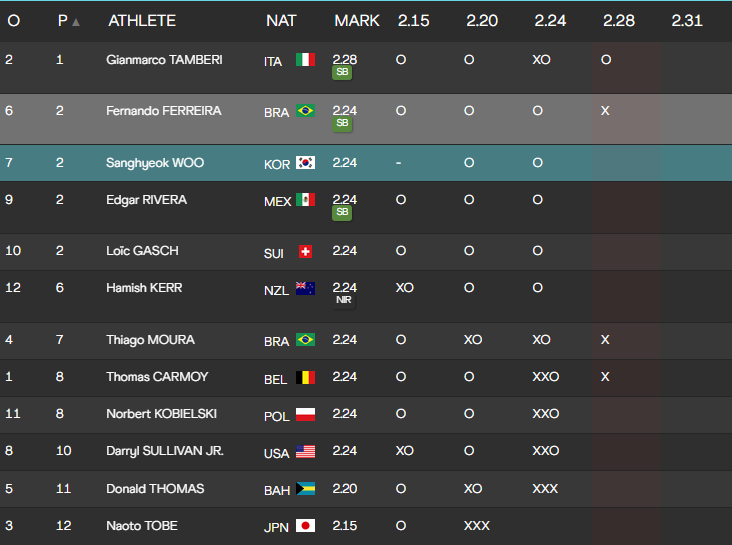
Task: Click the USA flag icon
Action: click(x=306, y=452)
